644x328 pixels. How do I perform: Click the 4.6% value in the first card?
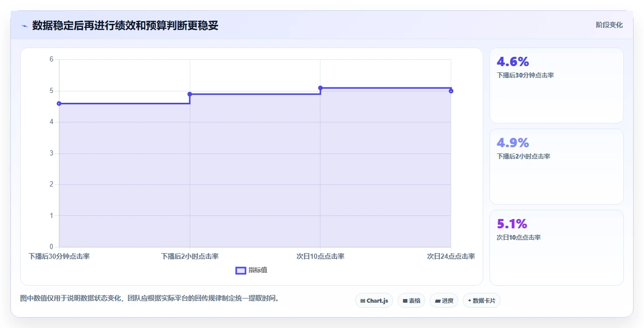pos(513,62)
